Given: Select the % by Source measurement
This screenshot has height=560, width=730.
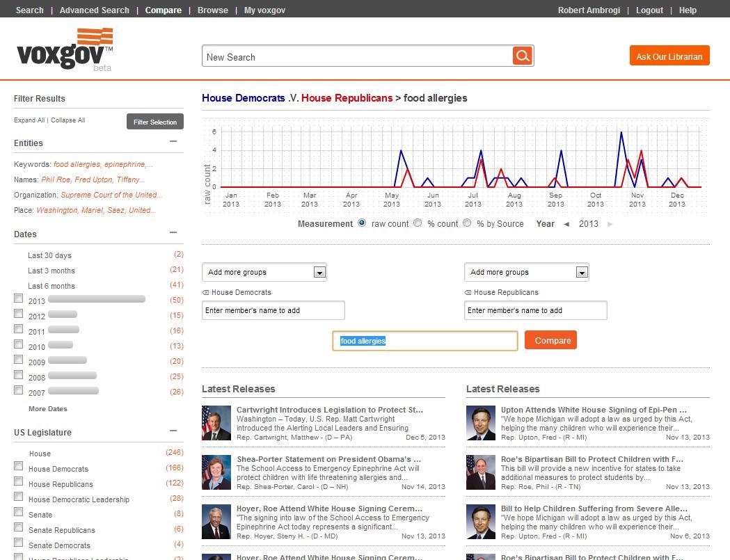Looking at the screenshot, I should tap(467, 223).
